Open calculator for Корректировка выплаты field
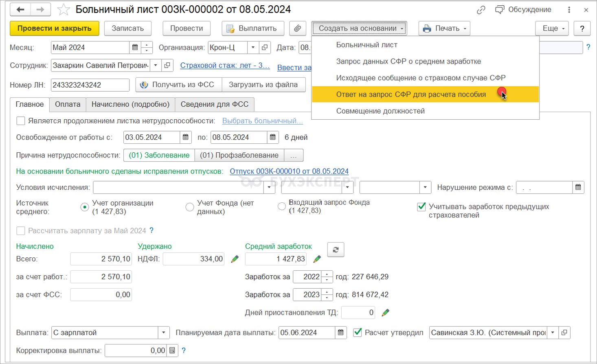597x364 pixels. 172,351
